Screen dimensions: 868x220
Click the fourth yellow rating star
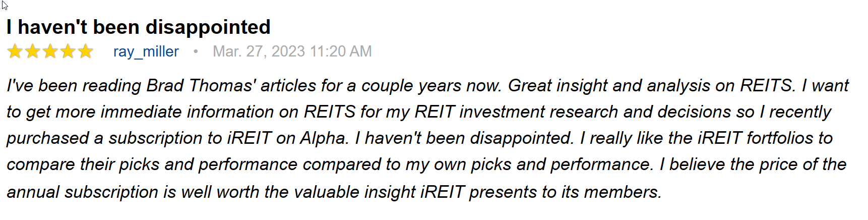(68, 51)
